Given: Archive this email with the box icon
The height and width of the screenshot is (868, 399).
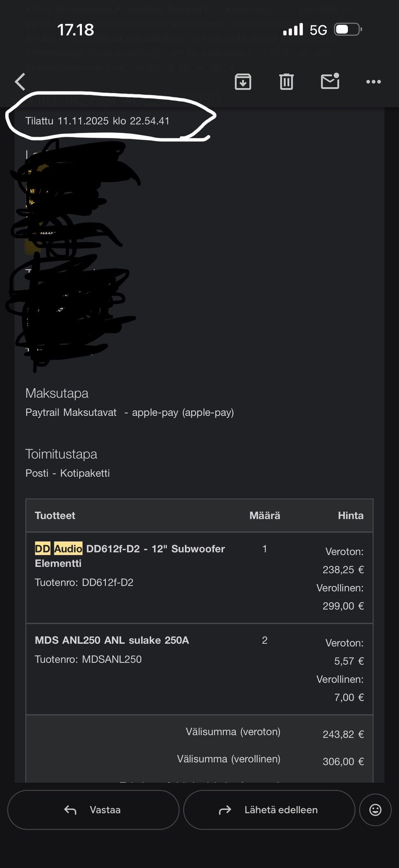Looking at the screenshot, I should (x=243, y=82).
